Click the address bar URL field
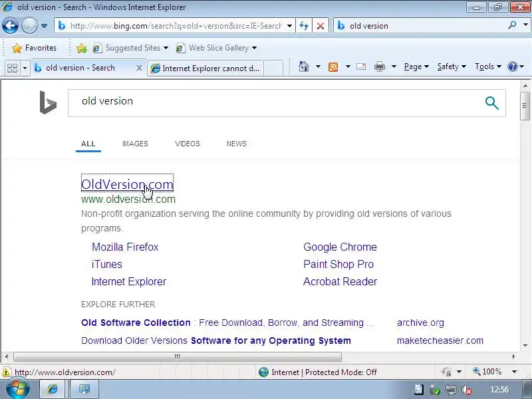Image resolution: width=532 pixels, height=399 pixels. pos(175,26)
